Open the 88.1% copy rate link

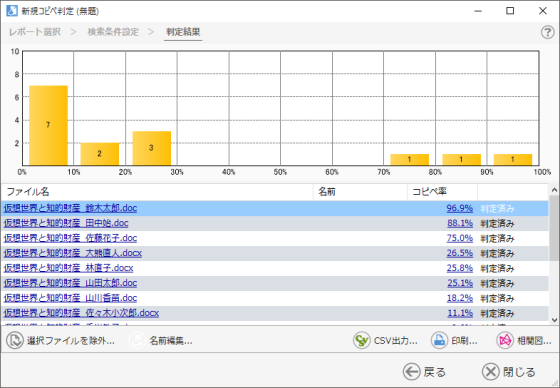(460, 223)
